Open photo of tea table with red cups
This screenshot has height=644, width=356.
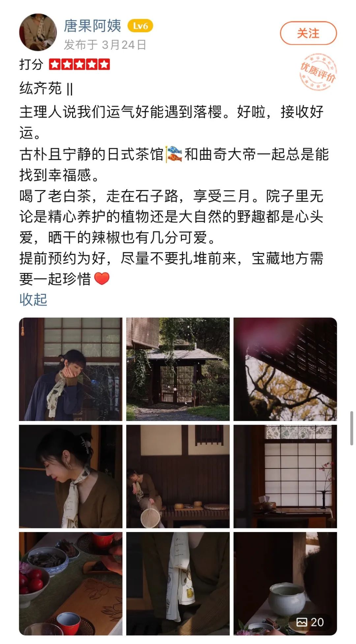click(71, 584)
